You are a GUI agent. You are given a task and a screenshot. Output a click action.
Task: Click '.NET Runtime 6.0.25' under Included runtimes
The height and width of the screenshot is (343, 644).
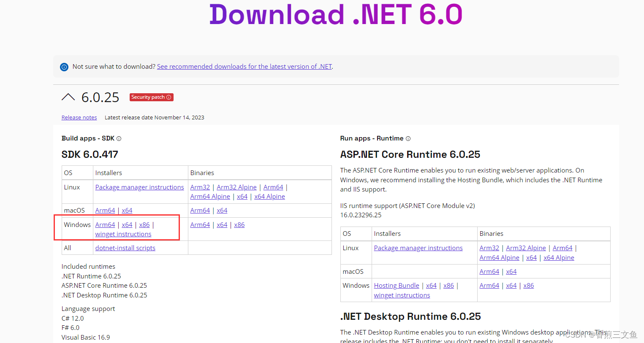91,276
